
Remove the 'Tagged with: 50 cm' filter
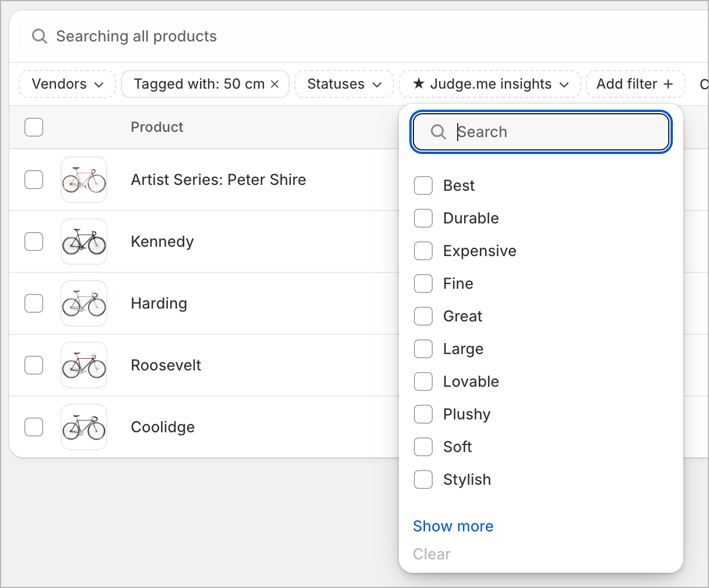click(x=275, y=84)
